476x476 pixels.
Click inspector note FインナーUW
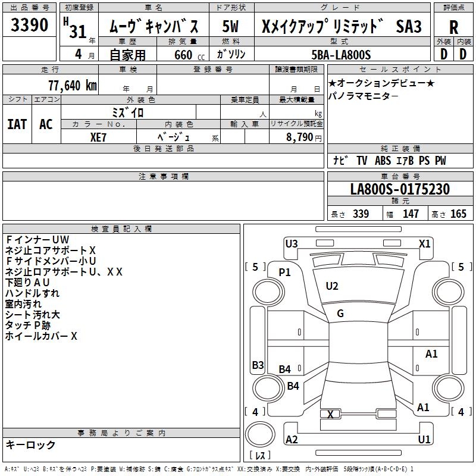(x=37, y=240)
